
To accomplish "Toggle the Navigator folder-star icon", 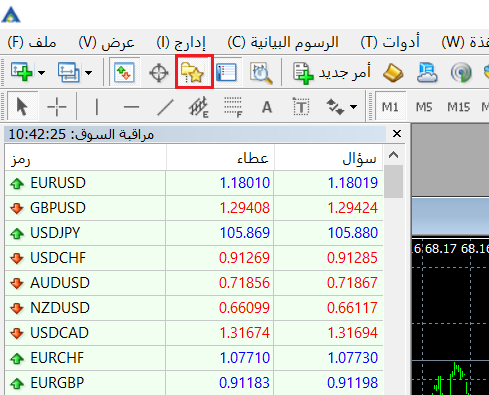I will 193,72.
